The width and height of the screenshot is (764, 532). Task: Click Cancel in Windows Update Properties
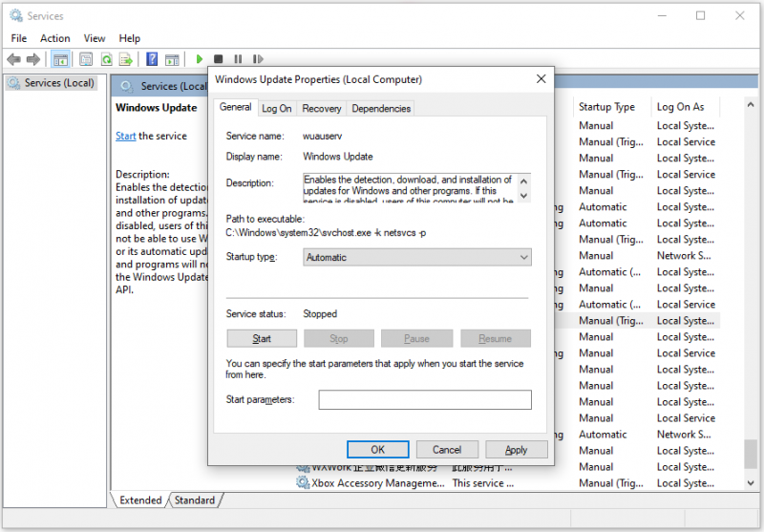447,450
